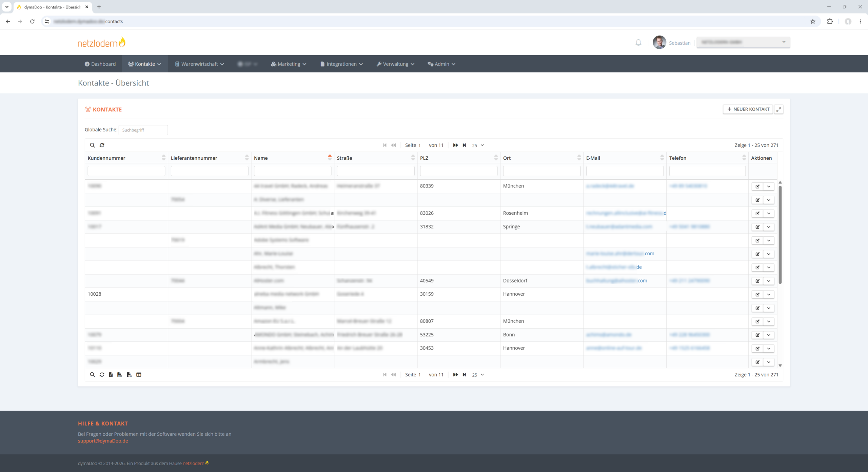Image resolution: width=868 pixels, height=472 pixels.
Task: Open the column chooser icon
Action: [x=139, y=375]
